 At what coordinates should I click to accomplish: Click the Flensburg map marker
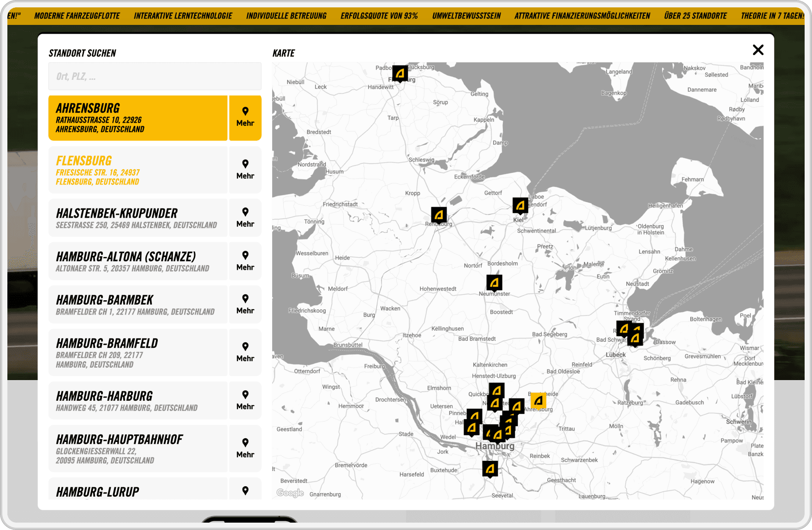[400, 73]
